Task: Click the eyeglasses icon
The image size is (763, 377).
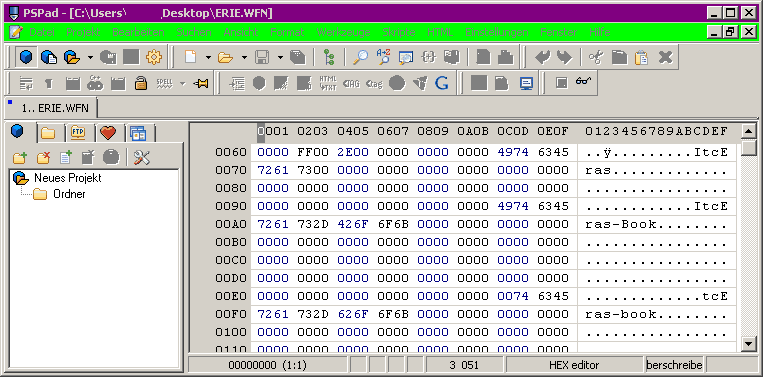Action: (x=583, y=81)
